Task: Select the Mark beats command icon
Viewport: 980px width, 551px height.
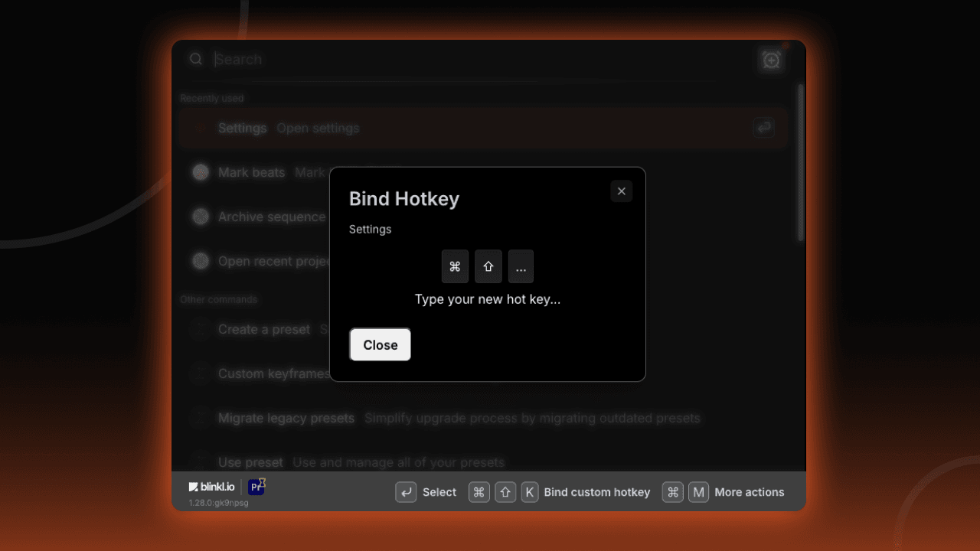Action: tap(201, 172)
